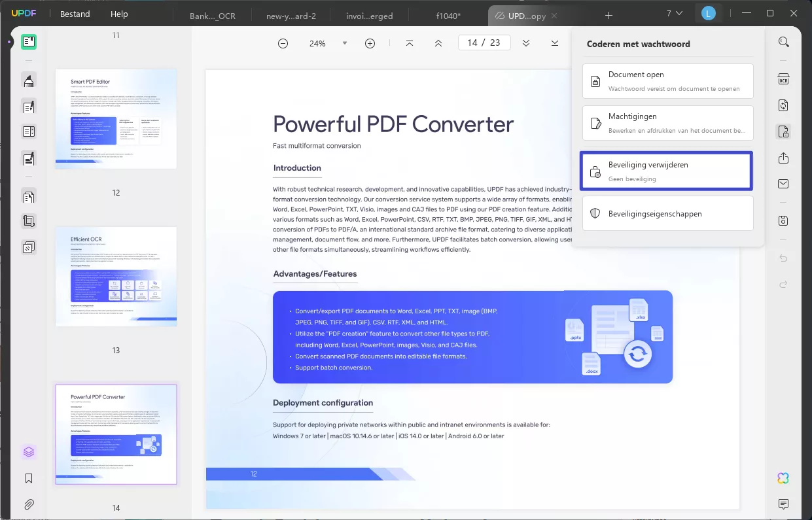The image size is (812, 520).
Task: Undo the last action
Action: 783,258
